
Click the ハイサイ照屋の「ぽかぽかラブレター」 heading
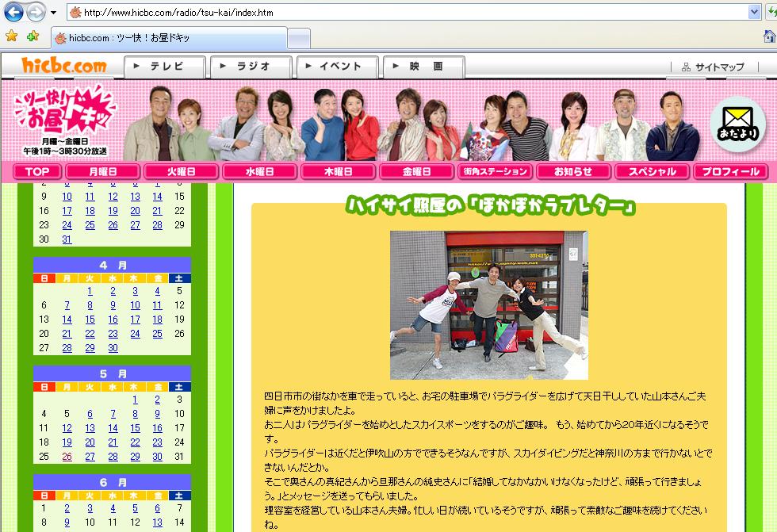[x=491, y=205]
